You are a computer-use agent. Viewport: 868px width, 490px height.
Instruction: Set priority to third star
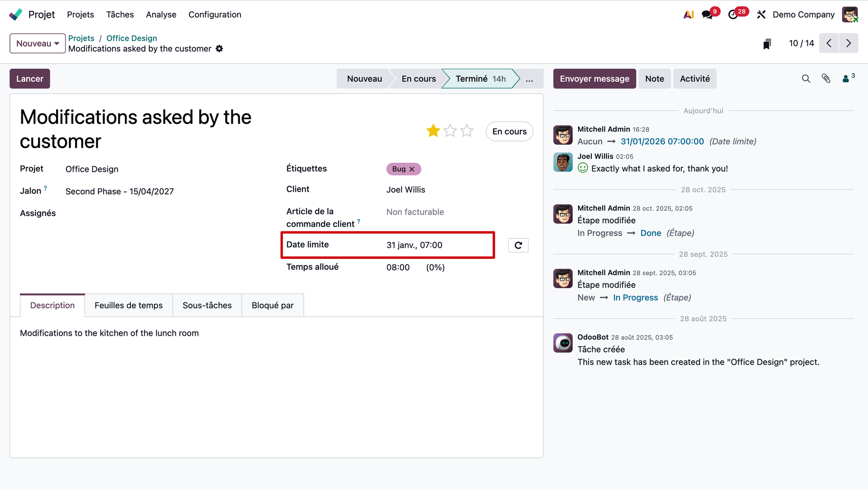(x=467, y=131)
